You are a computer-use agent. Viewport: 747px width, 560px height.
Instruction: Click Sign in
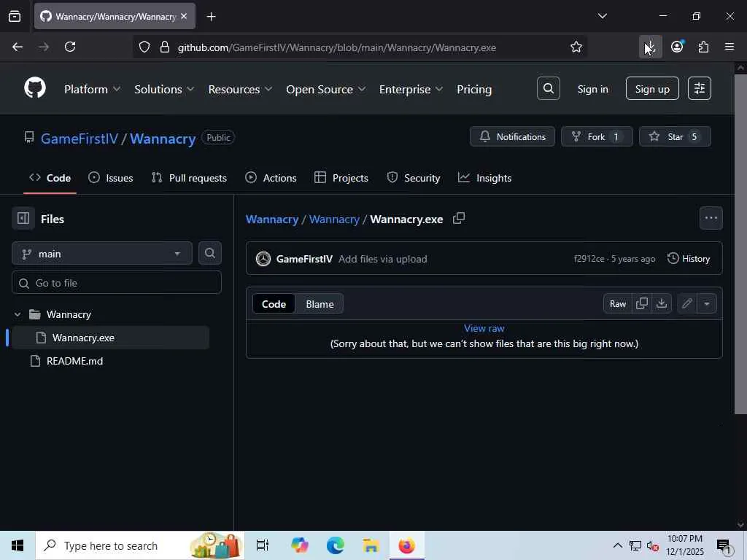click(592, 89)
